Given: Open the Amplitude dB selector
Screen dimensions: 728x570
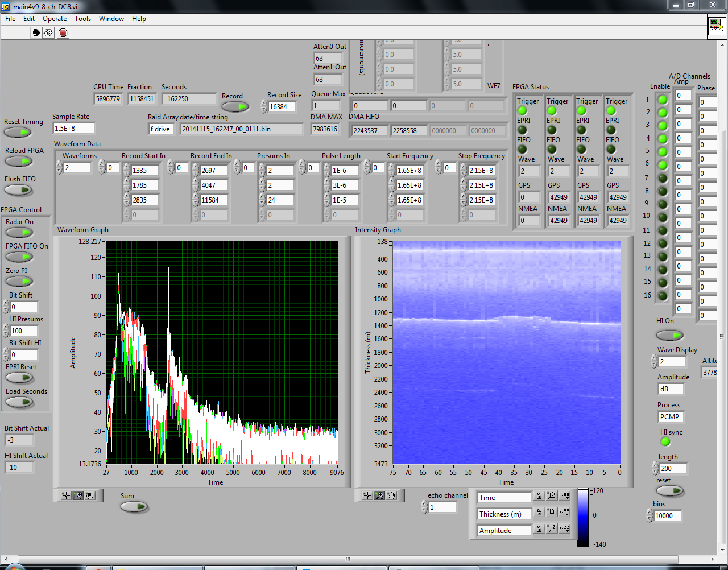Looking at the screenshot, I should click(x=670, y=389).
